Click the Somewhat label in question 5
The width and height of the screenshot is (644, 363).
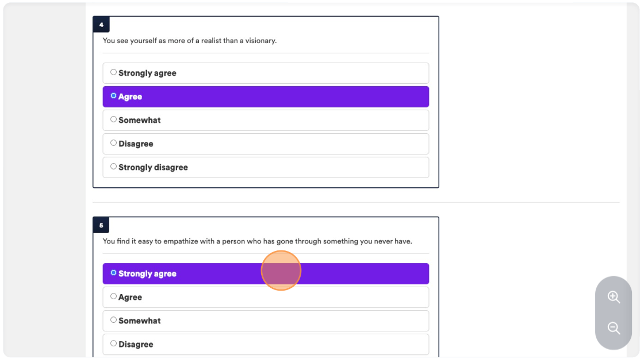point(140,320)
